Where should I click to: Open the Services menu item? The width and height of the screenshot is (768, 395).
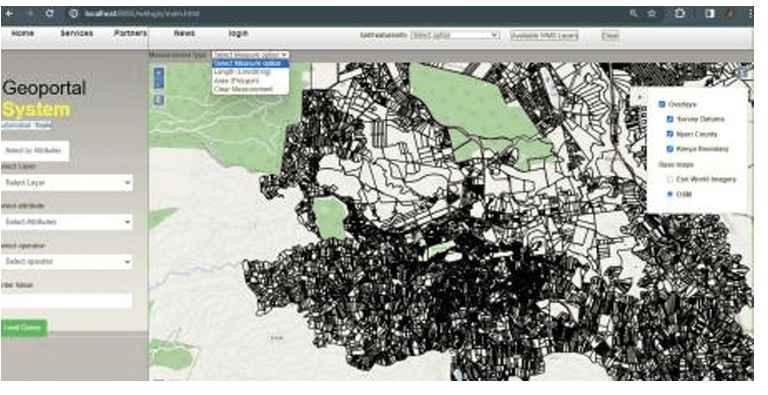[x=76, y=33]
